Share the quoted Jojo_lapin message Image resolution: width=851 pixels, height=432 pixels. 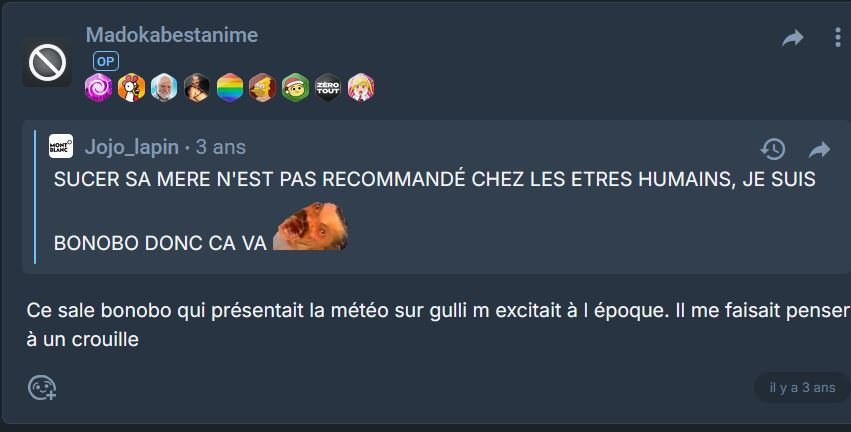pyautogui.click(x=819, y=149)
